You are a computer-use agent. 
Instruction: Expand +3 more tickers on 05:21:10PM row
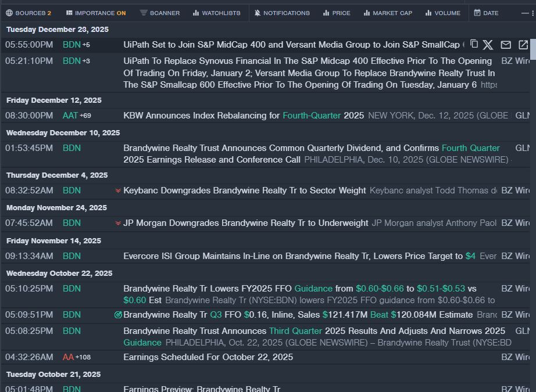click(86, 61)
